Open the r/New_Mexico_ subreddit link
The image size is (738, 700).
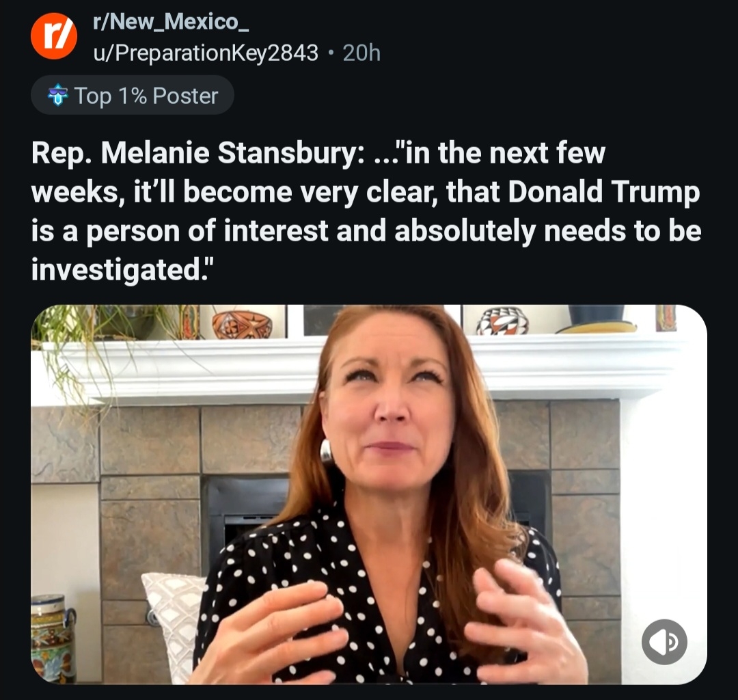(x=171, y=22)
